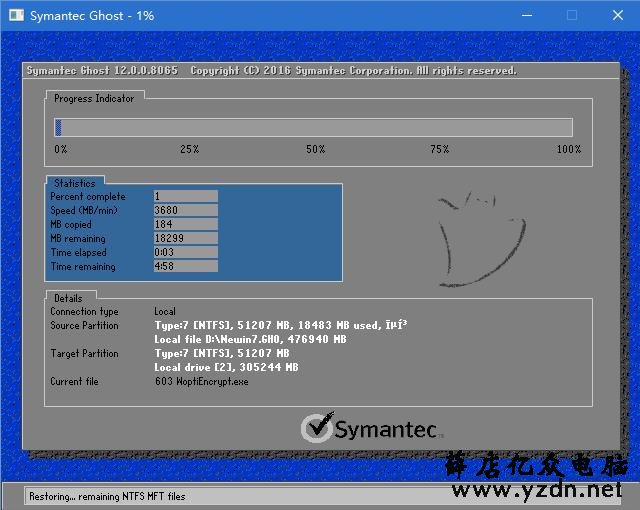Click the 75% progress scale marker

click(439, 149)
